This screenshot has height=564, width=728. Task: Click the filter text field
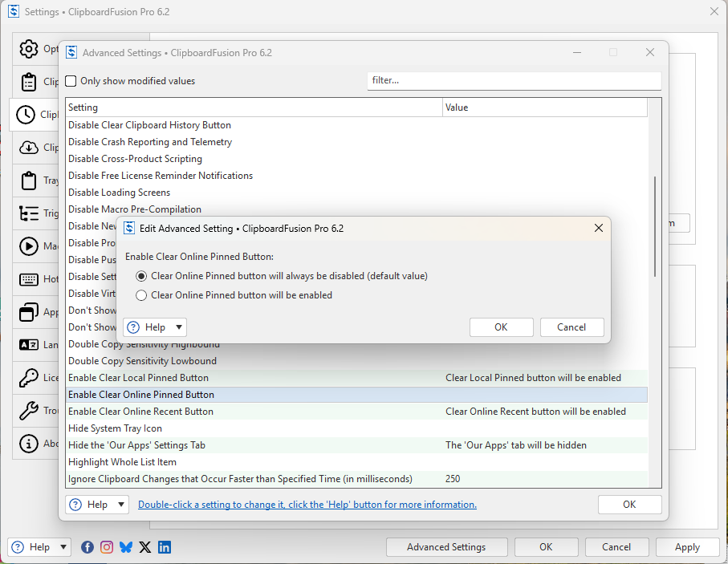514,80
